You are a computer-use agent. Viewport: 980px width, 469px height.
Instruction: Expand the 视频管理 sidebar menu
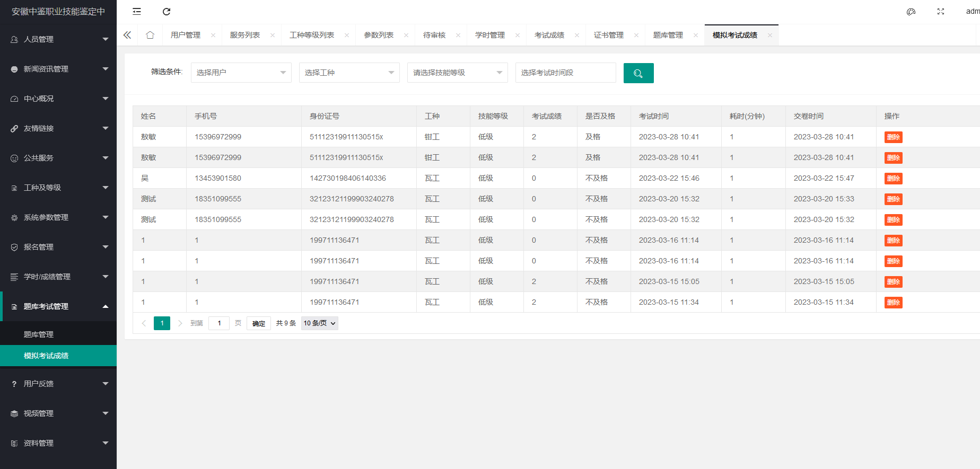[x=58, y=413]
